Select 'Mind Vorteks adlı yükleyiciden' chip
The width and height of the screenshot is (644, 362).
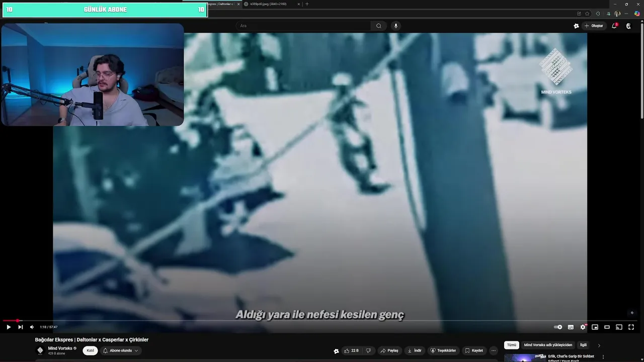point(548,345)
